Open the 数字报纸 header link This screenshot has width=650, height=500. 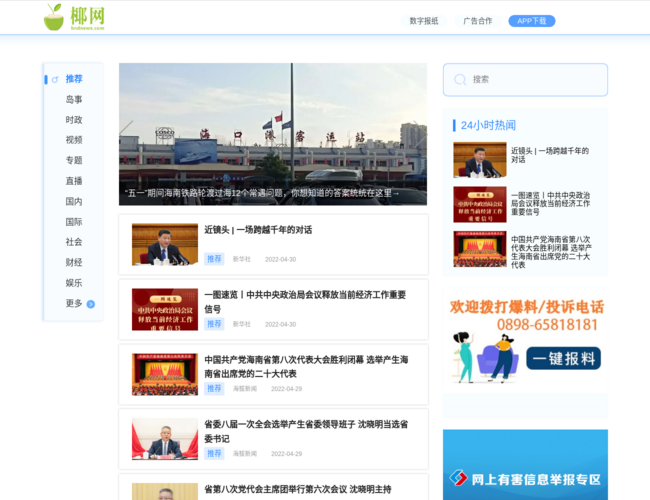(x=424, y=21)
